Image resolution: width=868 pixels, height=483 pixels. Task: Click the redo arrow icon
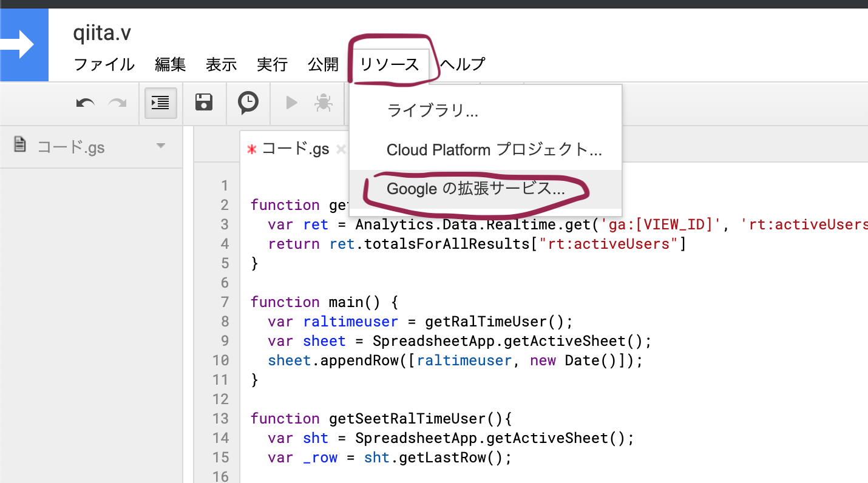[117, 103]
